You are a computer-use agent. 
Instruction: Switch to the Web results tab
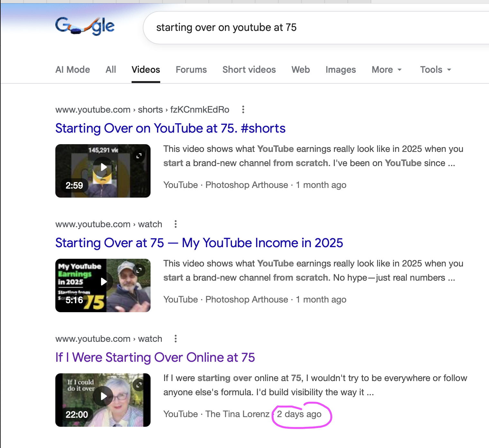pos(300,70)
